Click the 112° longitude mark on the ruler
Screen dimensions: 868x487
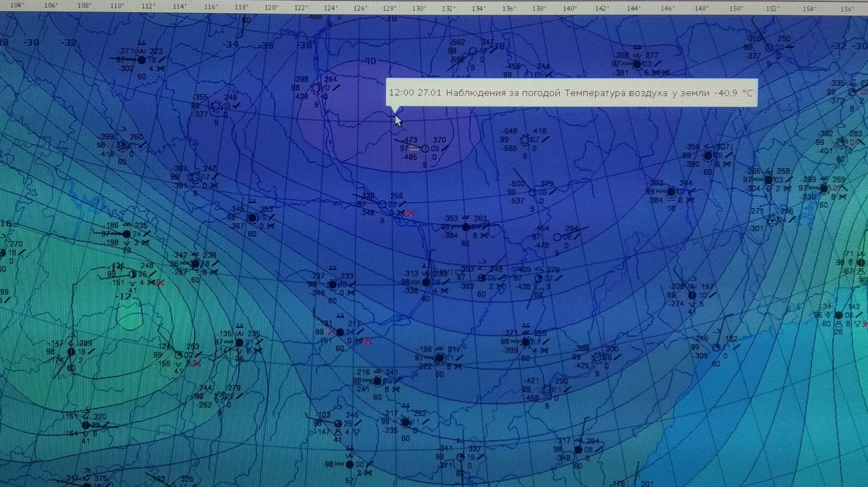click(x=148, y=6)
